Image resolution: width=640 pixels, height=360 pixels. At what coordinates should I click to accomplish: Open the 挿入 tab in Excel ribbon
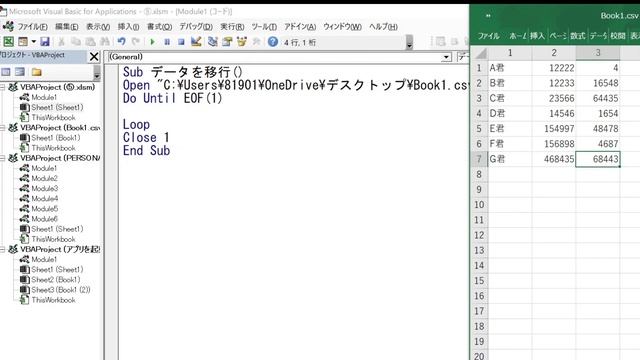[x=537, y=36]
